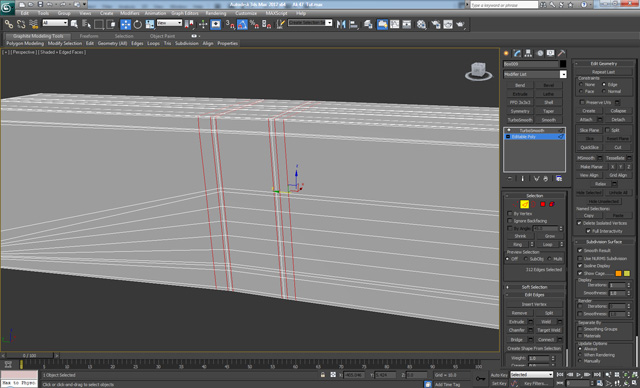Switch to the Create command panel tab

pos(507,53)
